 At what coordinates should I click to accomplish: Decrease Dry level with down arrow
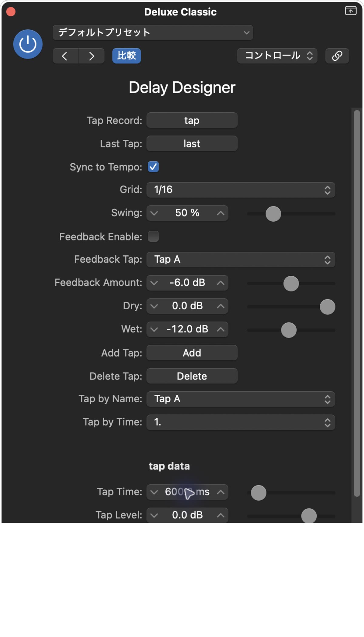154,306
